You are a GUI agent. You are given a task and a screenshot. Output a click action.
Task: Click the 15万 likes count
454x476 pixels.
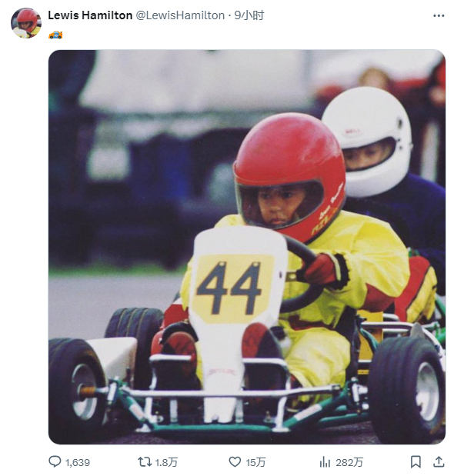[x=255, y=462]
